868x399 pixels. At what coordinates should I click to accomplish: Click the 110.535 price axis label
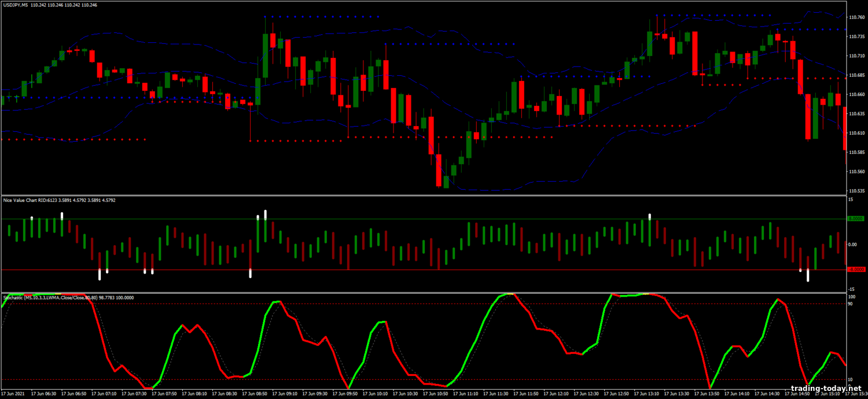pos(856,191)
